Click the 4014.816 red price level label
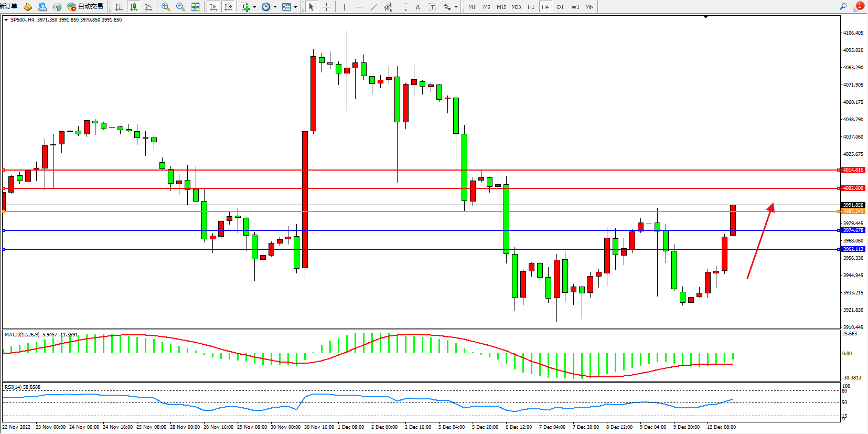Image resolution: width=868 pixels, height=434 pixels. tap(853, 170)
